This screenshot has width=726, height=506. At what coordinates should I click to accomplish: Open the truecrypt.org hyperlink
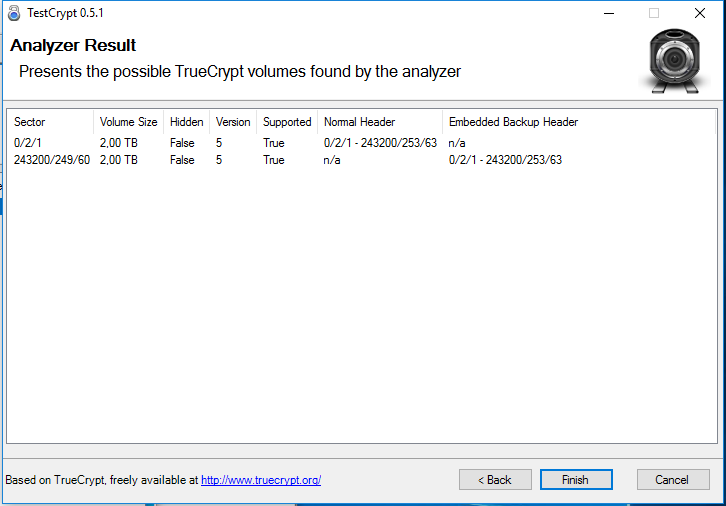[261, 480]
